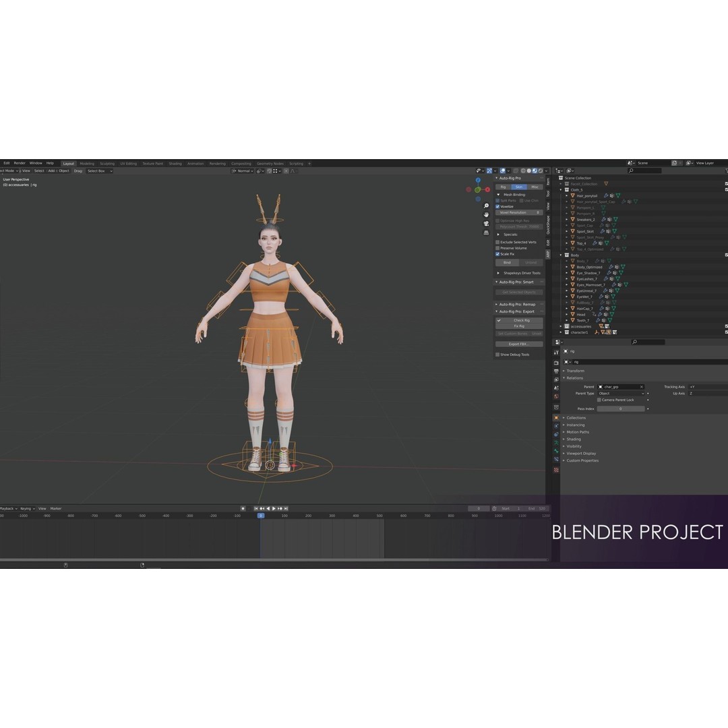Toggle the Voxelize checkbox

click(497, 207)
